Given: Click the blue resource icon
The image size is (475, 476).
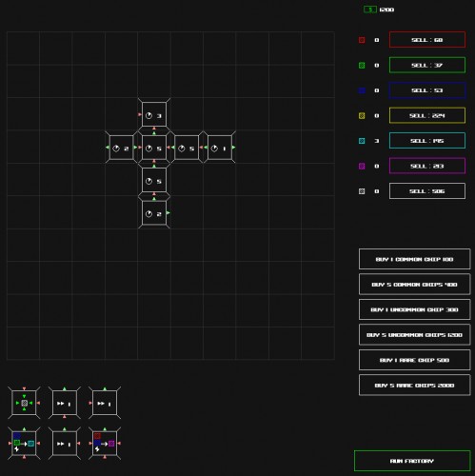Looking at the screenshot, I should point(362,90).
